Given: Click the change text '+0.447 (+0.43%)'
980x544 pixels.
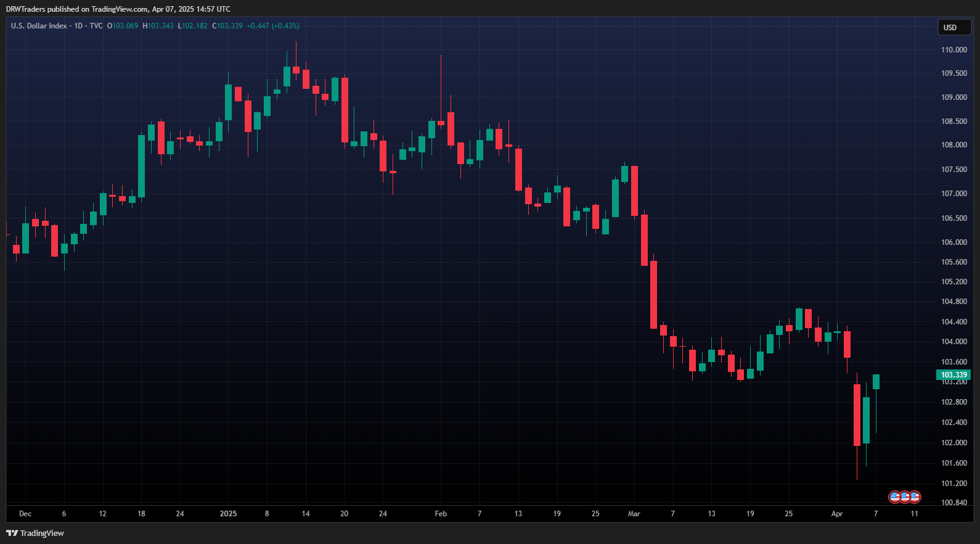Looking at the screenshot, I should pos(273,26).
